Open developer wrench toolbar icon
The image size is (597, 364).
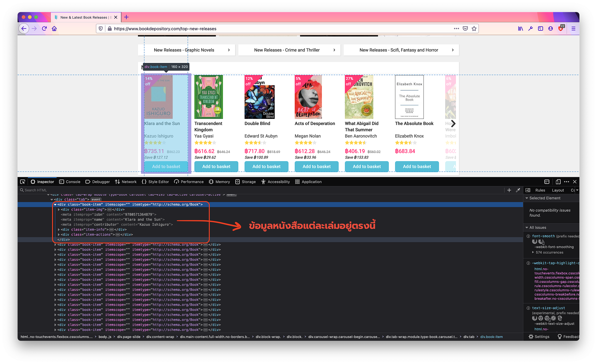click(x=530, y=29)
